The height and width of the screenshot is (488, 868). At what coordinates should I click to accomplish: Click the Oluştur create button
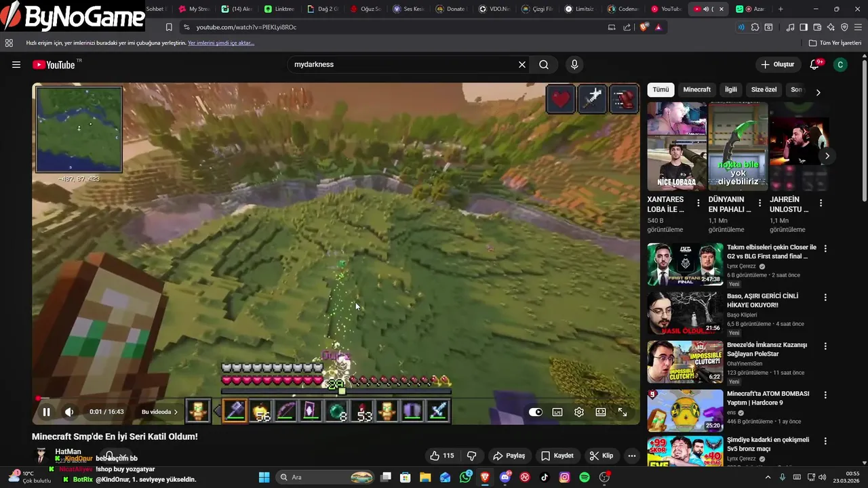pos(777,64)
